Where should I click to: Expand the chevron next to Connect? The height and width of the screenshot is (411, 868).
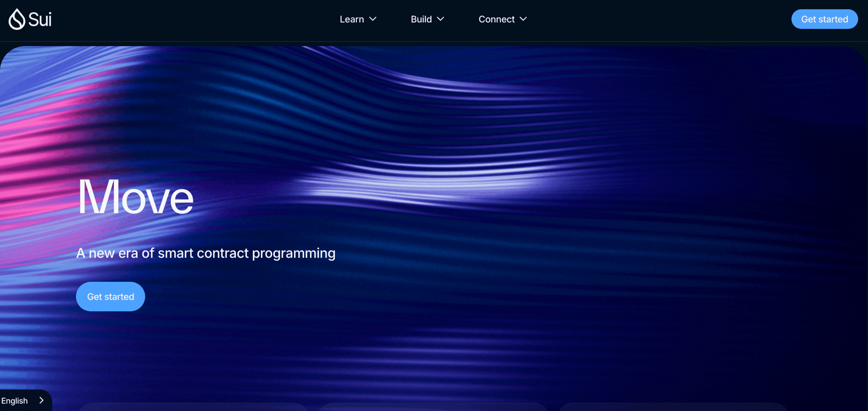[523, 19]
